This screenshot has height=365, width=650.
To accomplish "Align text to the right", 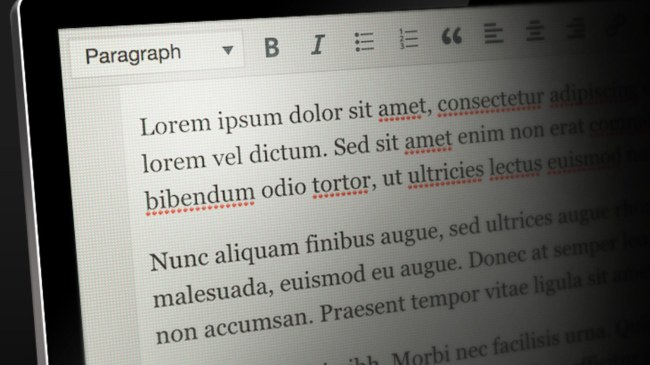I will pyautogui.click(x=576, y=28).
